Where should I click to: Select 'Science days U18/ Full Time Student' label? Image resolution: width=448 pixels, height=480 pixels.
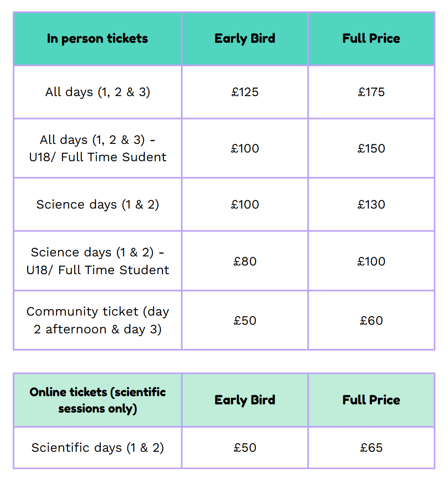97,261
